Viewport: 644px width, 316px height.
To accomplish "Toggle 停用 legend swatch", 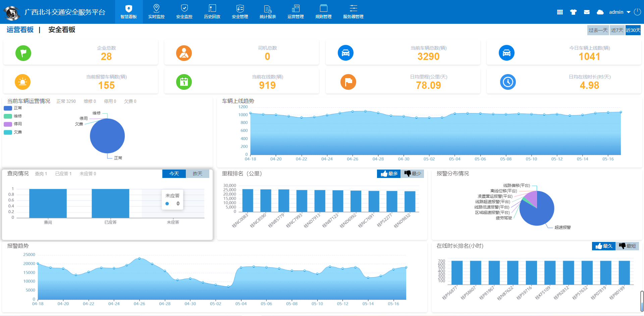I will click(x=8, y=124).
